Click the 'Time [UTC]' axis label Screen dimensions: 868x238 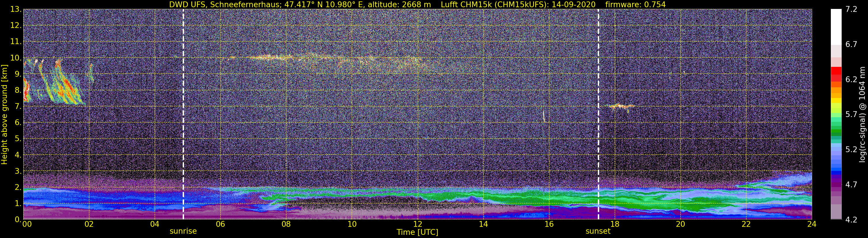(417, 232)
